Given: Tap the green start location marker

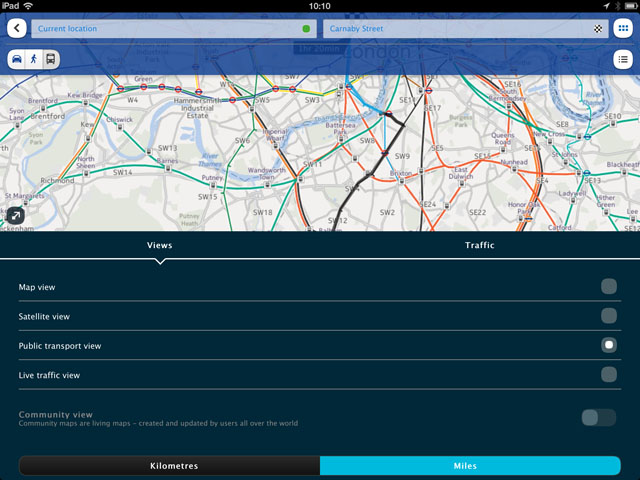Looking at the screenshot, I should (306, 29).
